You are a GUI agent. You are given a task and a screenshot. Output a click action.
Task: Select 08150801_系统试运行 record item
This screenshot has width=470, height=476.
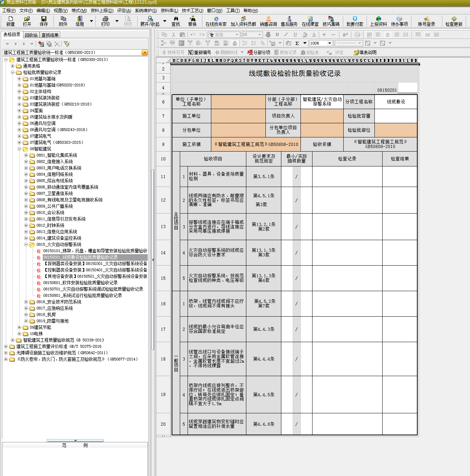(82, 295)
